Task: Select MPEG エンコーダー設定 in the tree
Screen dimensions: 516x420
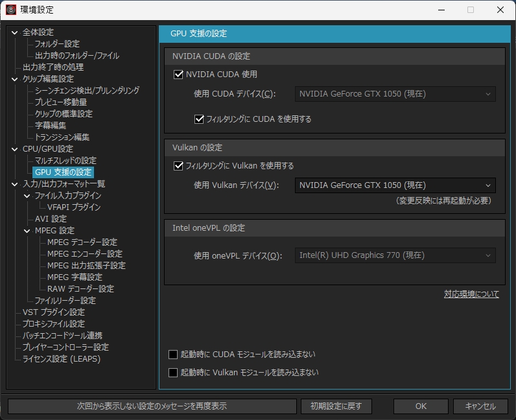Action: (85, 254)
